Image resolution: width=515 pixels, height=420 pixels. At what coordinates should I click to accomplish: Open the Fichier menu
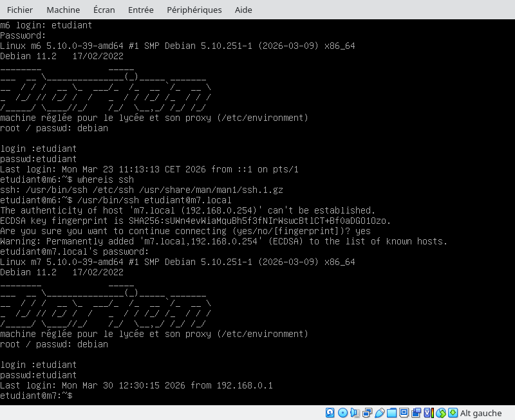20,10
